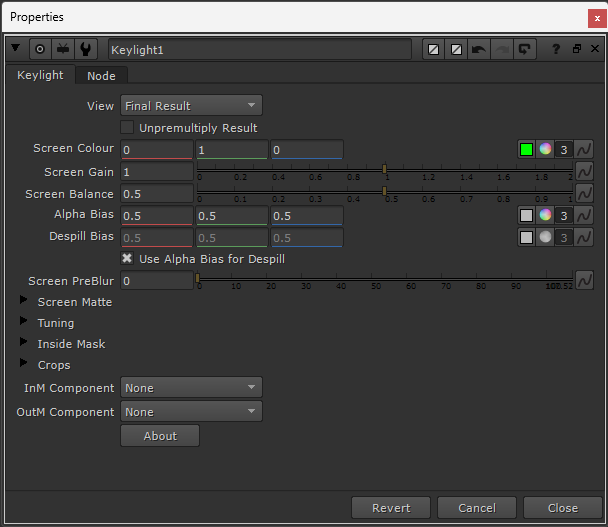608x527 pixels.
Task: Open the OutM Component dropdown
Action: pyautogui.click(x=191, y=411)
